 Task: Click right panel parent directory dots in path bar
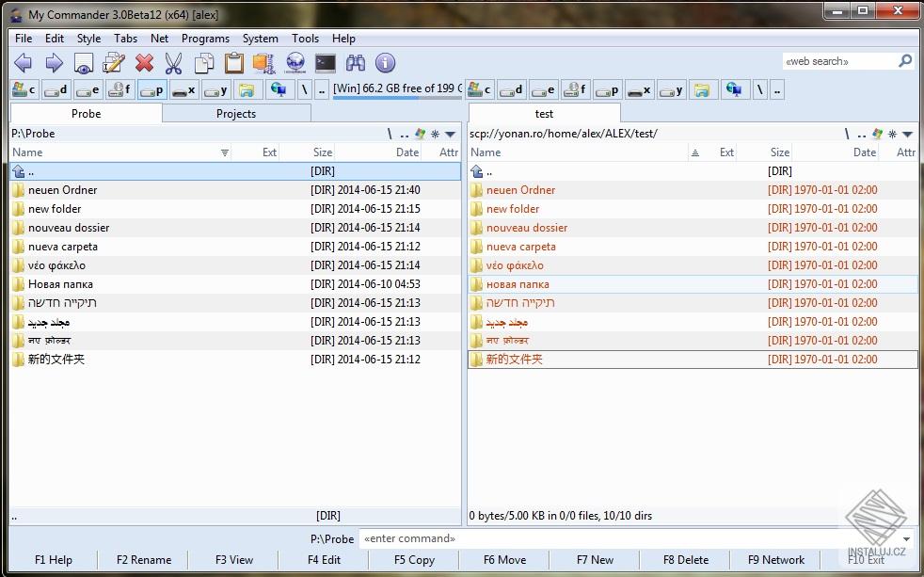click(x=862, y=134)
